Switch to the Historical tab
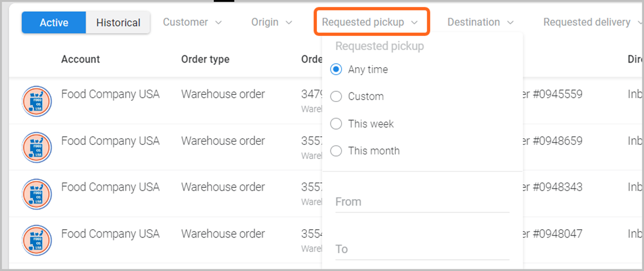 point(118,23)
